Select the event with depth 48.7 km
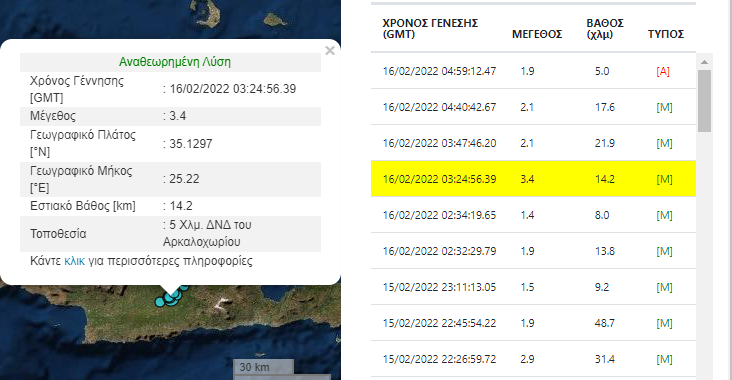The height and width of the screenshot is (380, 732). [533, 323]
